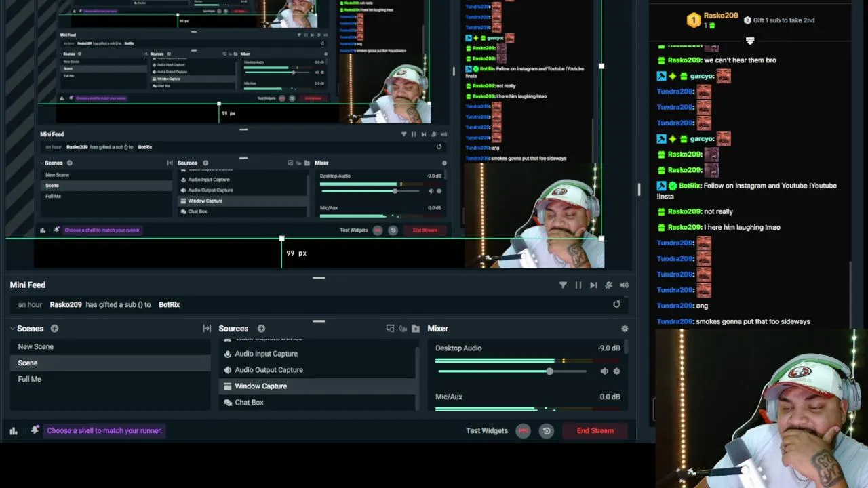Click BotRix username in chat

point(690,186)
